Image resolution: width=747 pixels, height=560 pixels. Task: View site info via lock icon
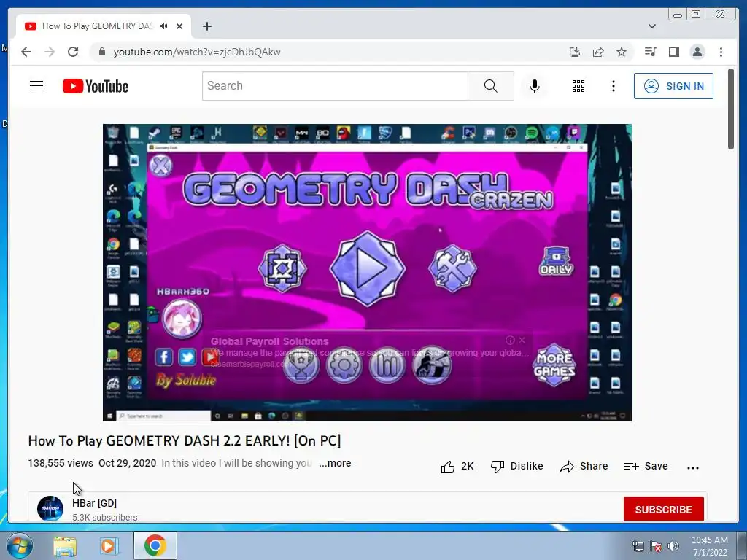(101, 52)
